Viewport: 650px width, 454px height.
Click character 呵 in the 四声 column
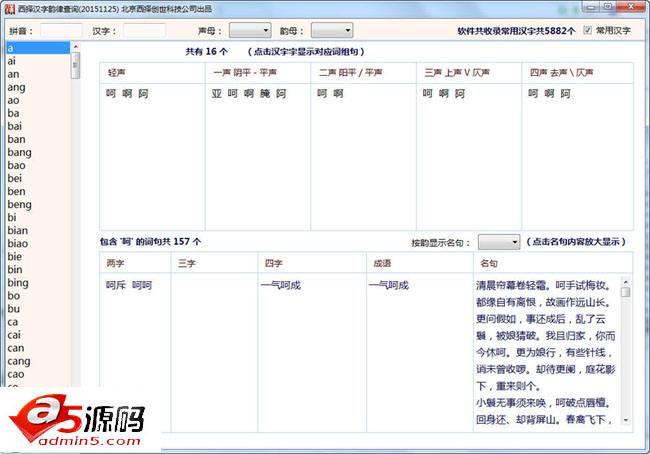pyautogui.click(x=533, y=94)
